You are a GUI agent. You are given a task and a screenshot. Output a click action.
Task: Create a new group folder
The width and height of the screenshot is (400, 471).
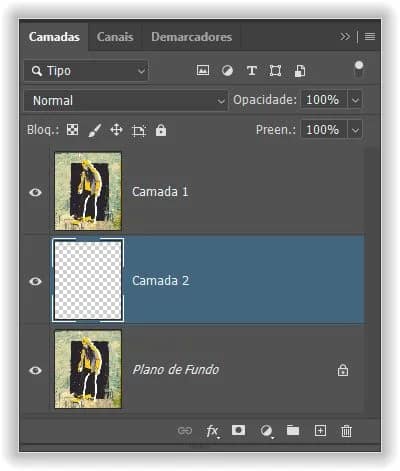(293, 430)
